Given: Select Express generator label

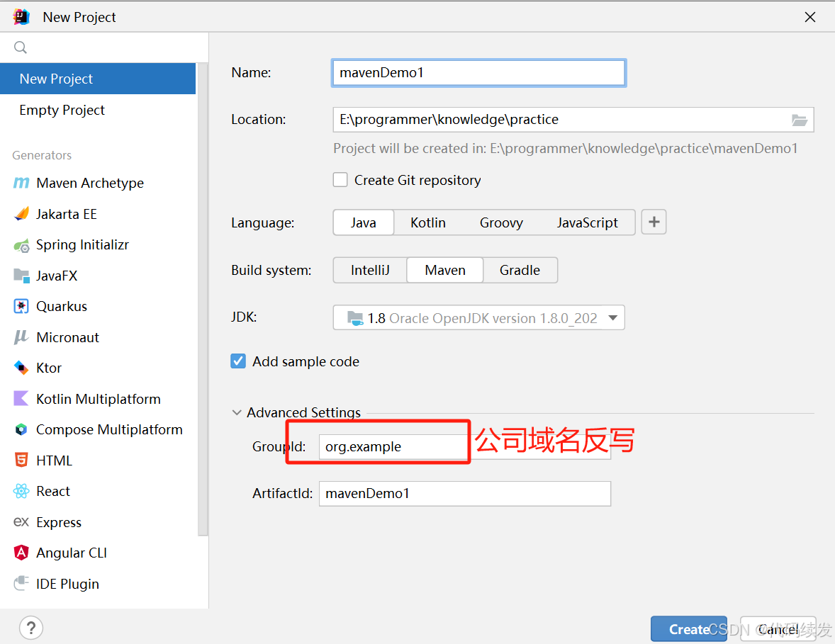Looking at the screenshot, I should [x=59, y=522].
